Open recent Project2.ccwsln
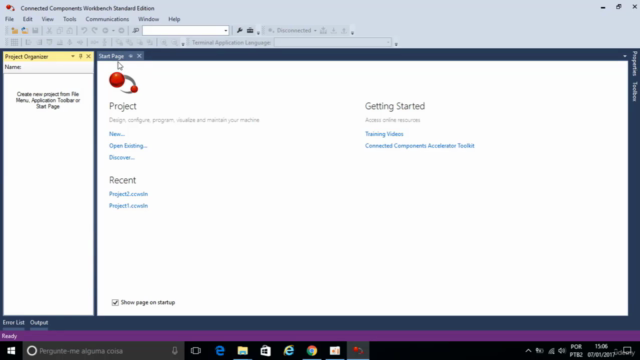This screenshot has width=640, height=360. 128,194
